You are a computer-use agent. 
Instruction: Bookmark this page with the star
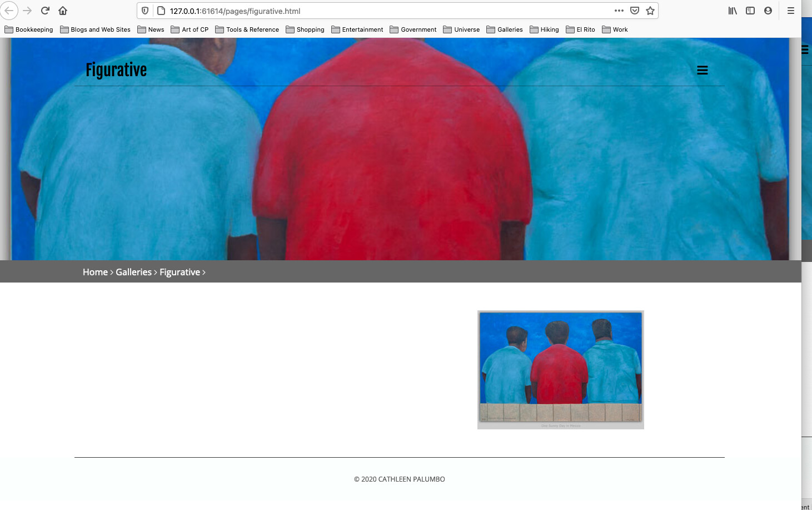pos(650,11)
